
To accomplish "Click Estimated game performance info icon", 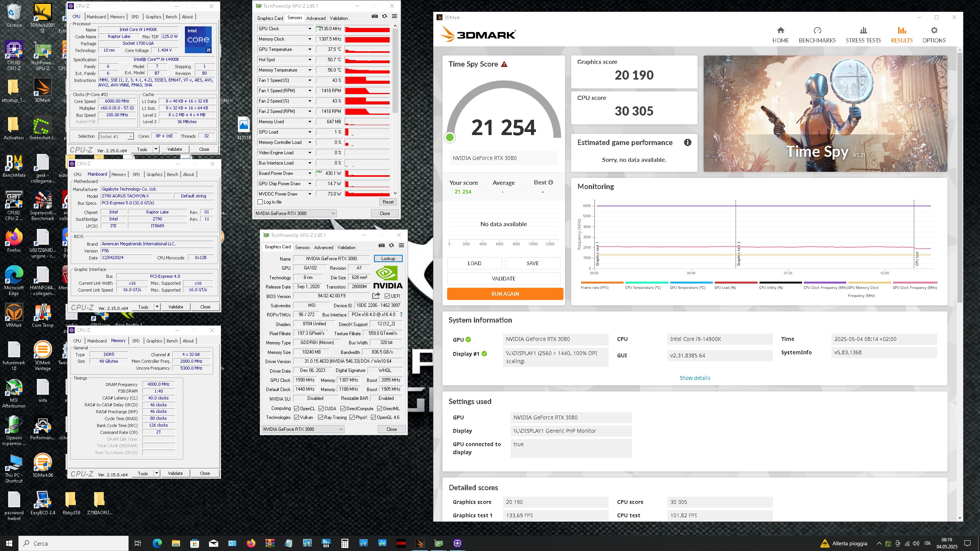I will (x=688, y=142).
